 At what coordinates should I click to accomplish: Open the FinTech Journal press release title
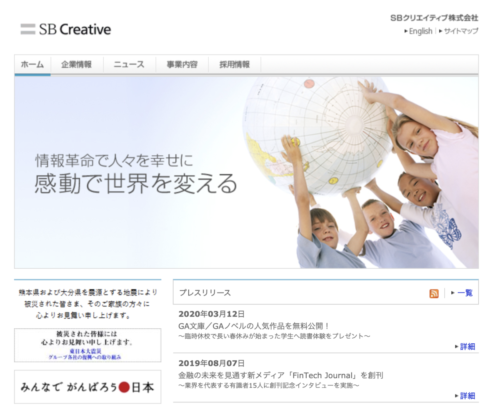click(x=281, y=375)
